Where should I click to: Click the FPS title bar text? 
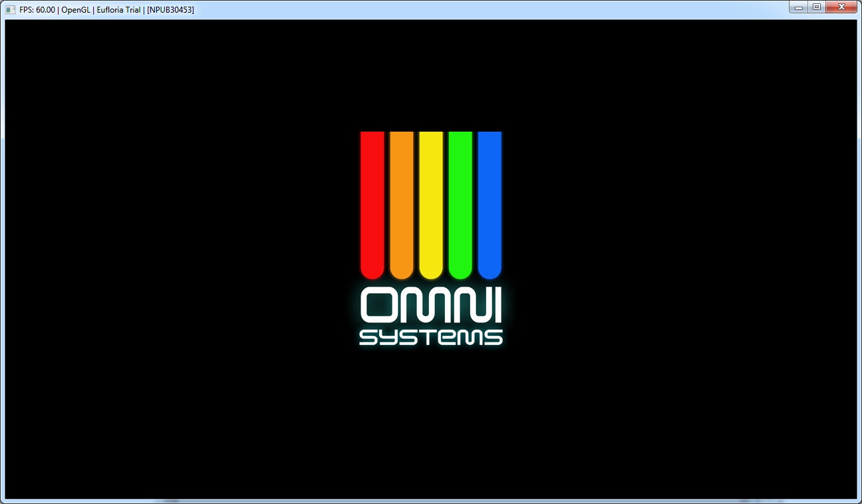pos(106,10)
